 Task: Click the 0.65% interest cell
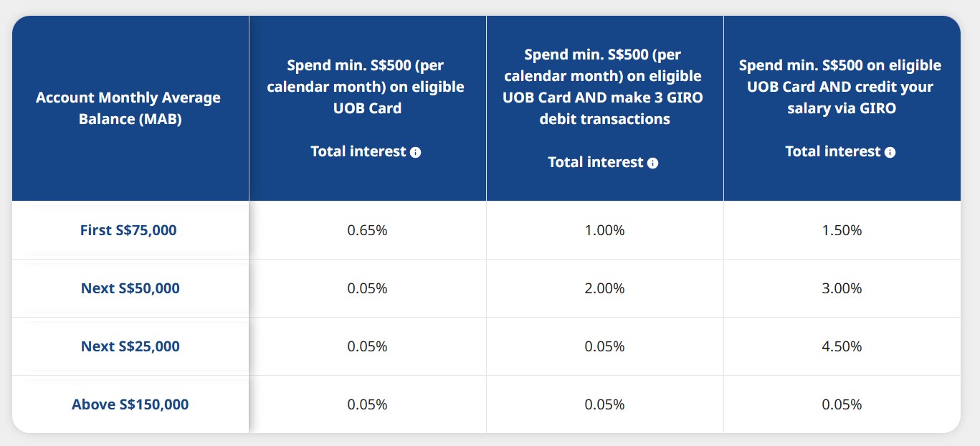tap(367, 230)
